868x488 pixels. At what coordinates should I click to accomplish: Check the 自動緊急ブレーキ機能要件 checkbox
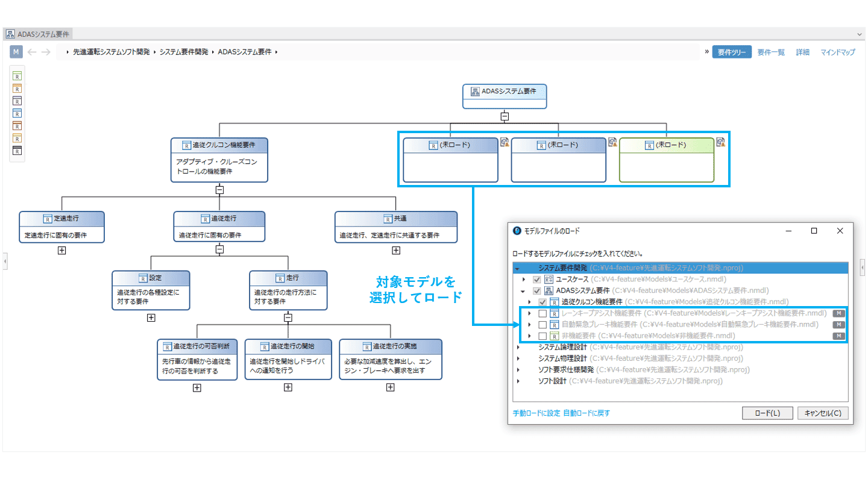click(x=542, y=325)
